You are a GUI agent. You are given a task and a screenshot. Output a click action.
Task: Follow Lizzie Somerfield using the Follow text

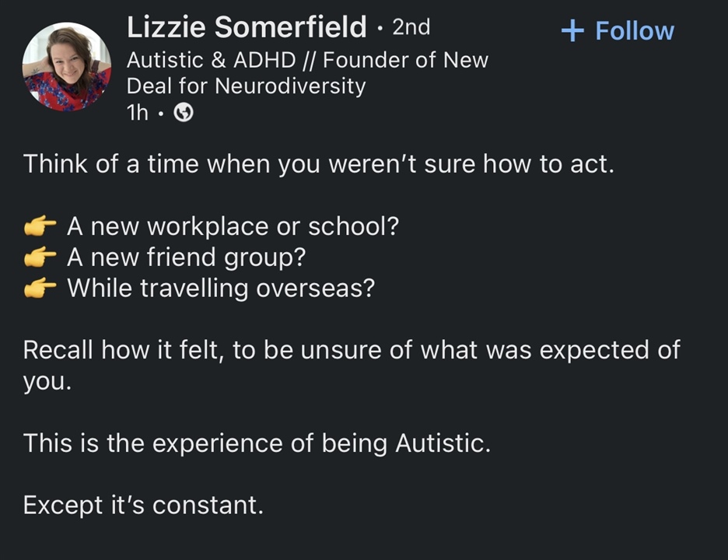click(x=634, y=31)
